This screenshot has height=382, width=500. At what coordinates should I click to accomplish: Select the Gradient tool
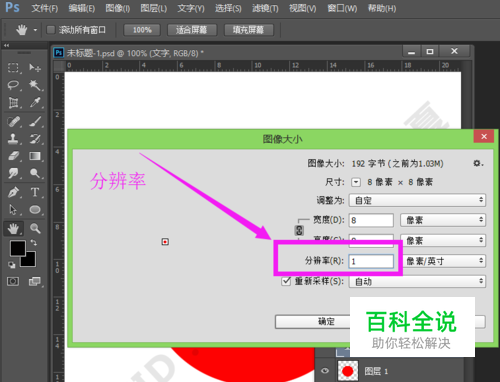click(35, 156)
